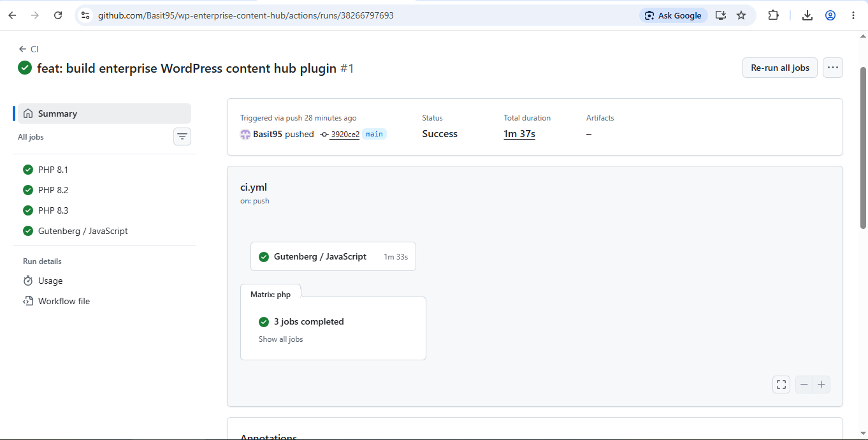
Task: Click green success check beside run title
Action: (x=25, y=68)
